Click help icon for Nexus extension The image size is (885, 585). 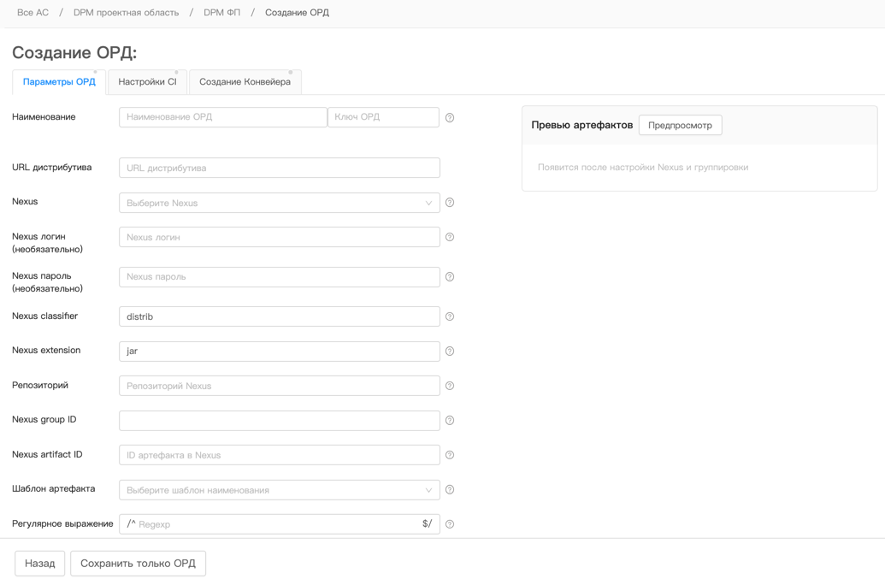[450, 351]
